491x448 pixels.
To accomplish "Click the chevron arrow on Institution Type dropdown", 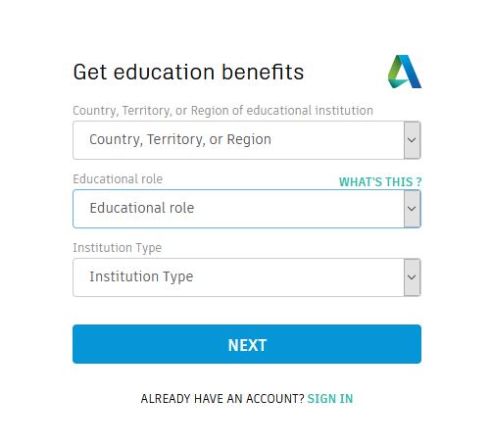I will click(x=412, y=277).
